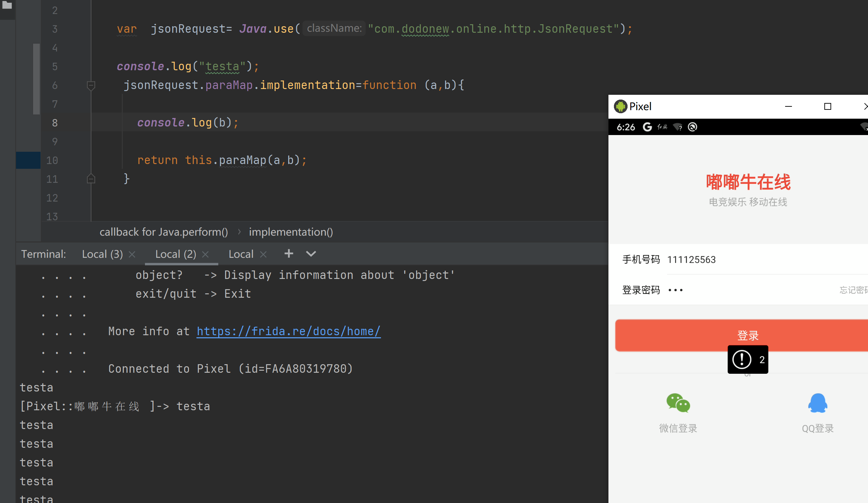Maximize the Pixel window

828,106
